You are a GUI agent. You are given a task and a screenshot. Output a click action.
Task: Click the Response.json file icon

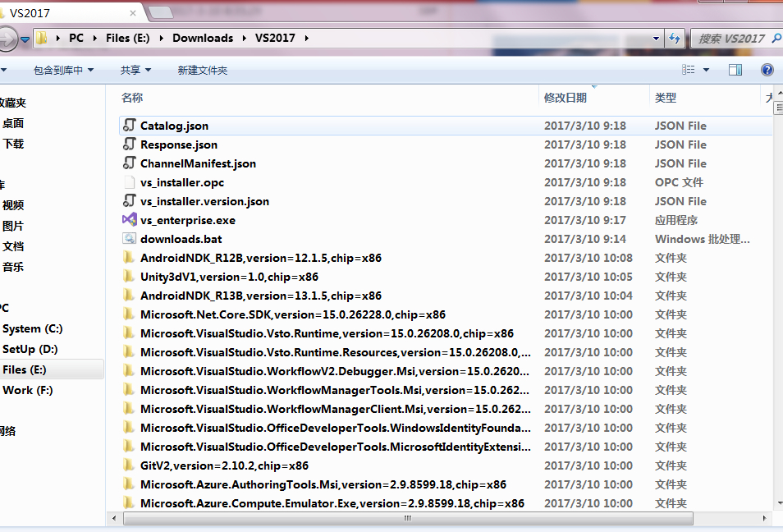tap(130, 144)
